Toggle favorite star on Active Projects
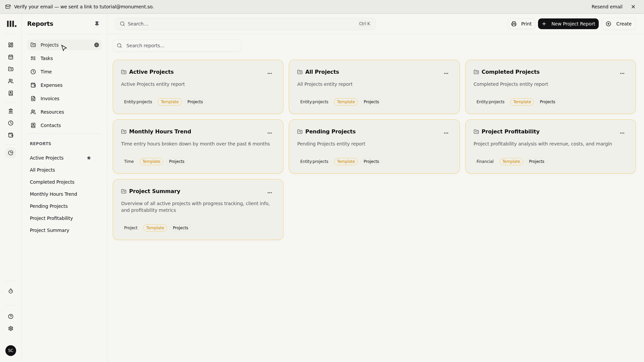Image resolution: width=644 pixels, height=362 pixels. (89, 158)
